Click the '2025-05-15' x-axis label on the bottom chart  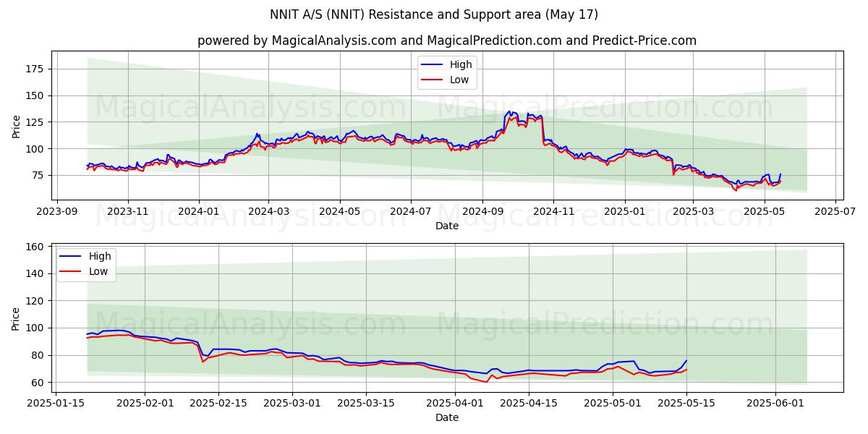(x=686, y=404)
